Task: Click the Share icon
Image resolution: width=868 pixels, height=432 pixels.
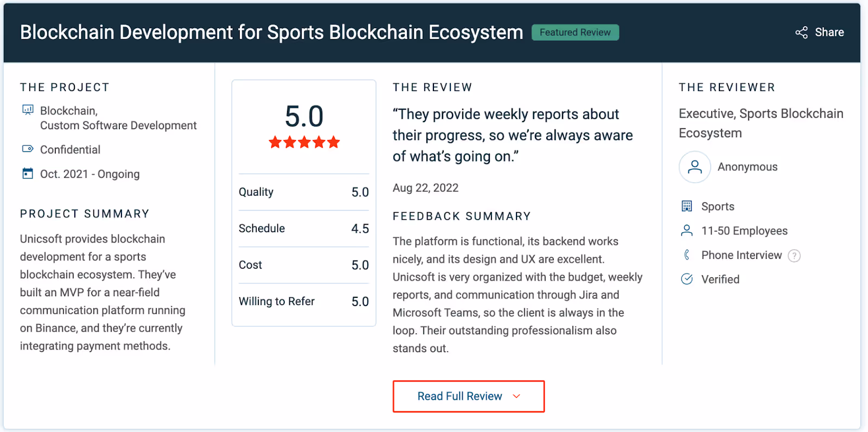Action: point(801,32)
